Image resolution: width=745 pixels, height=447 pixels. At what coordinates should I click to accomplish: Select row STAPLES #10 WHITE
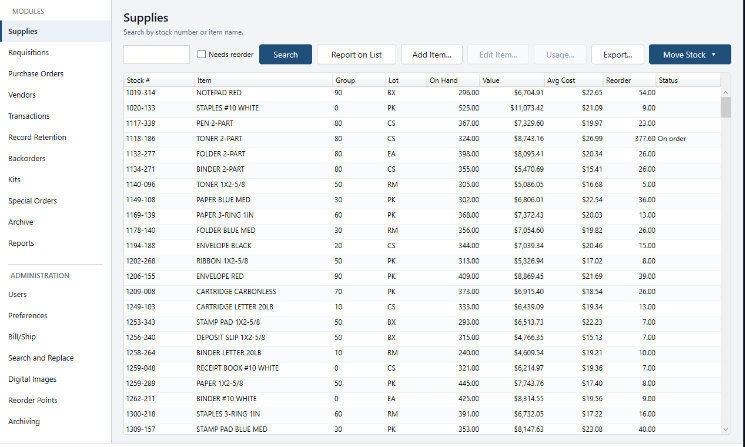[422, 108]
